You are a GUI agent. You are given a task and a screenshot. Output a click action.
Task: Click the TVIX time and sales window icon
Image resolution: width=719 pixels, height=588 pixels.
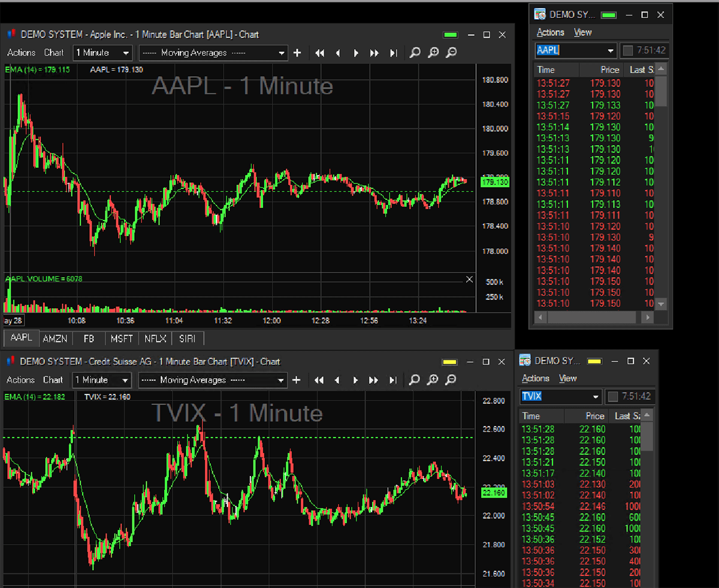click(x=525, y=361)
